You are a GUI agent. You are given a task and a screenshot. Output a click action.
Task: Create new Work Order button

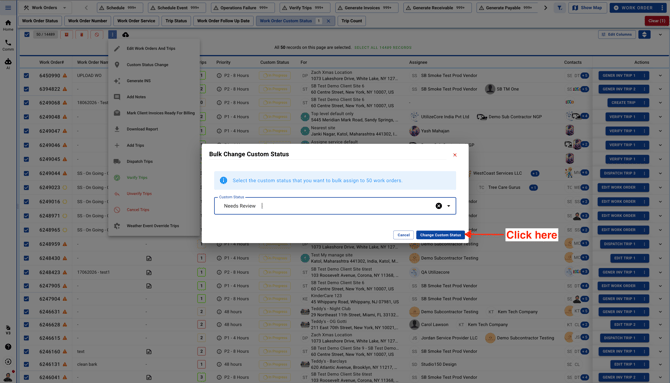[634, 8]
